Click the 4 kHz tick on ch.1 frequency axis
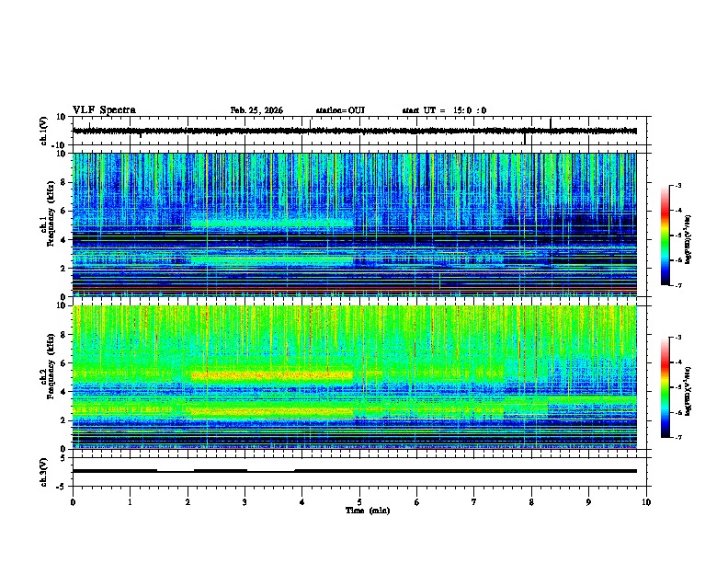Viewport: 728px width, 563px height. (x=63, y=240)
